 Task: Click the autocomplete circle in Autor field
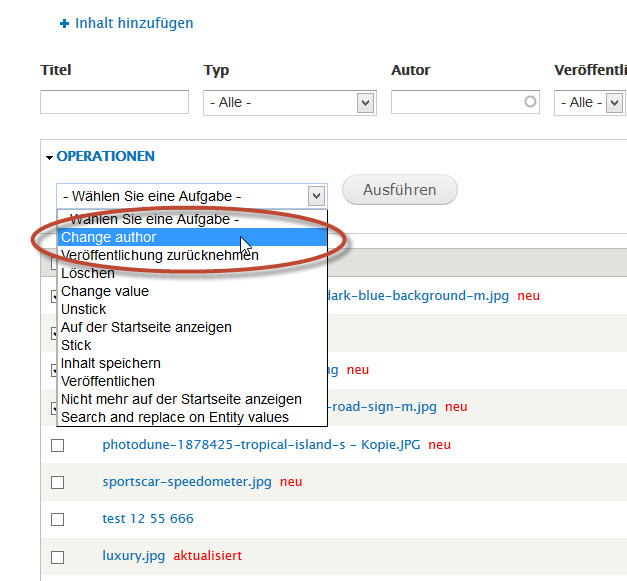point(529,102)
